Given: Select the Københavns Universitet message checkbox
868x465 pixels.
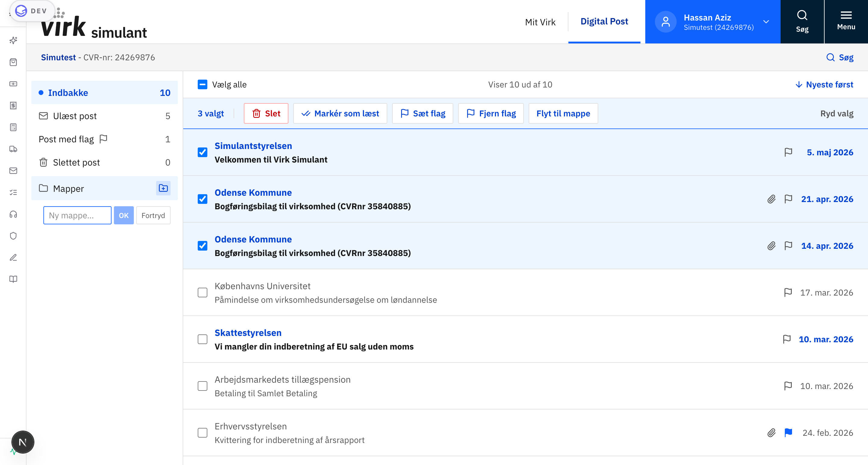Looking at the screenshot, I should click(203, 292).
